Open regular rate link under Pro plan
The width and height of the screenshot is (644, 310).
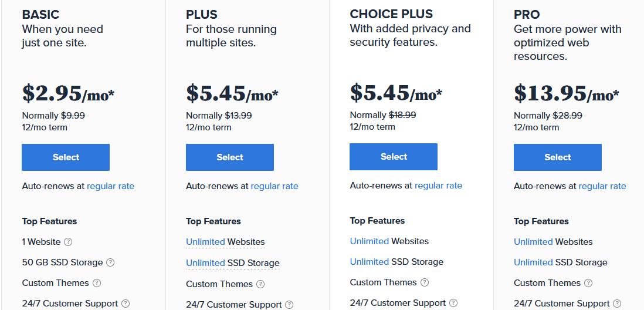[x=602, y=186]
